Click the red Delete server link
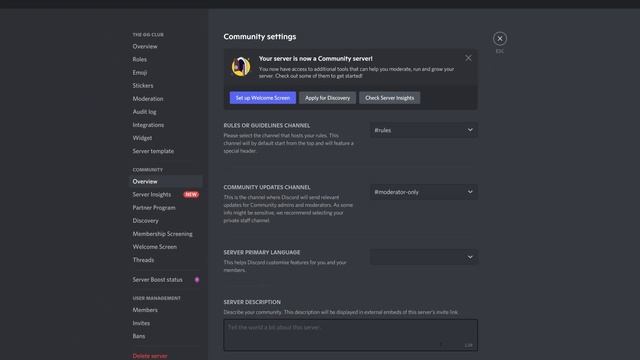The image size is (640, 360). click(x=150, y=356)
